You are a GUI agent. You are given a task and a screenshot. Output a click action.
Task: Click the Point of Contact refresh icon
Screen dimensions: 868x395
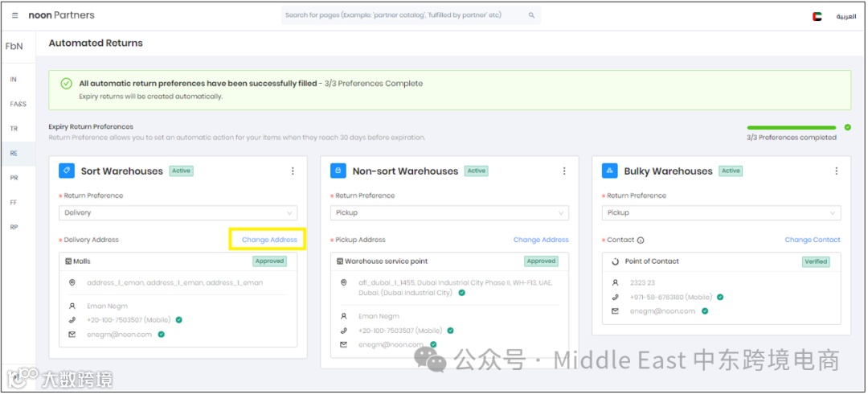tap(615, 261)
